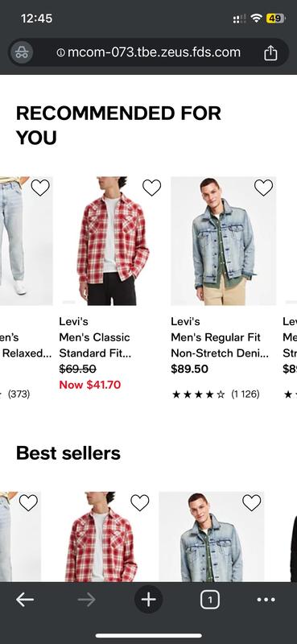
Task: Open Men's Regular Fit Non-Stretch Denim link
Action: [220, 345]
